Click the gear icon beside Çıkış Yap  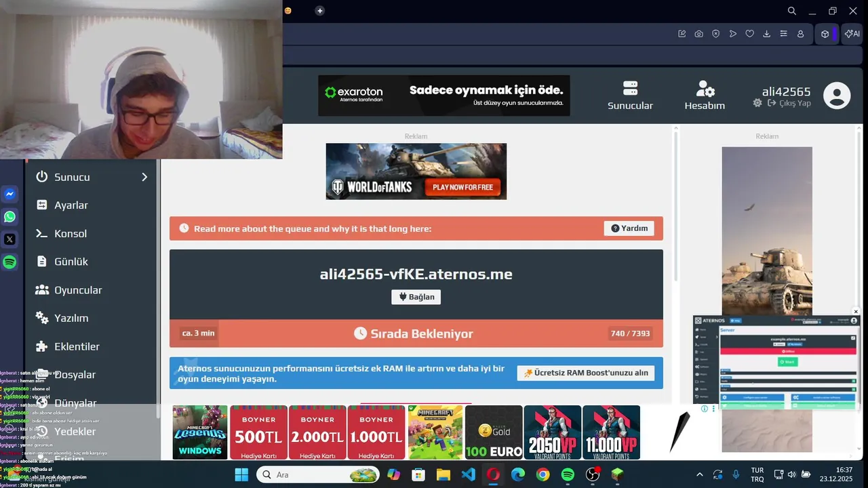click(x=757, y=103)
